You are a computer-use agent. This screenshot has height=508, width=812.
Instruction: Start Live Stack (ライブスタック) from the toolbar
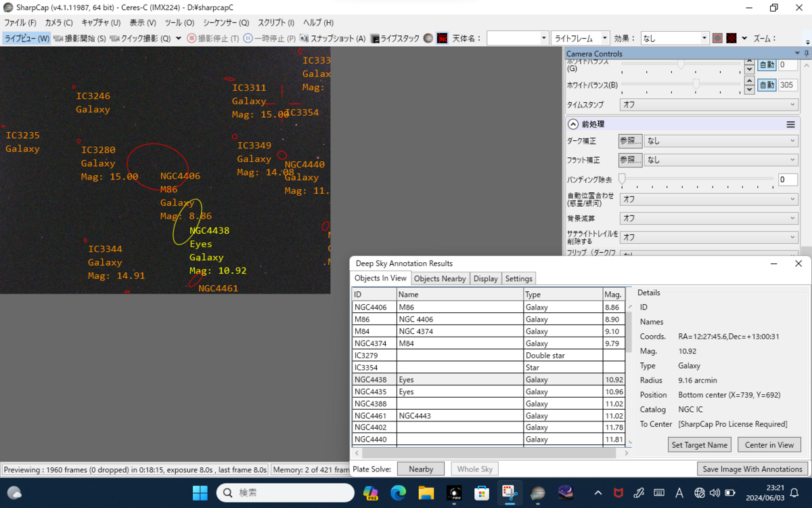pos(395,39)
